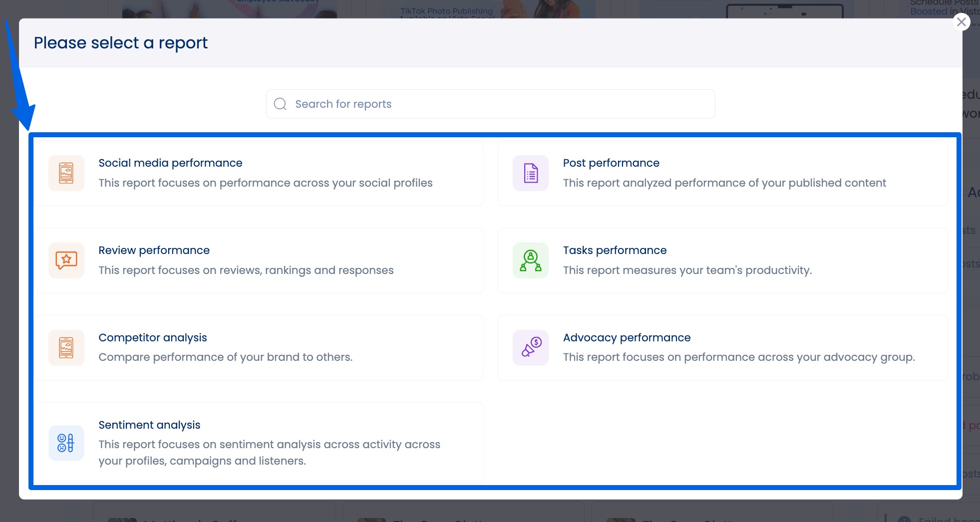Screen dimensions: 980x522
Task: Click the Competitor analysis report icon
Action: point(66,348)
